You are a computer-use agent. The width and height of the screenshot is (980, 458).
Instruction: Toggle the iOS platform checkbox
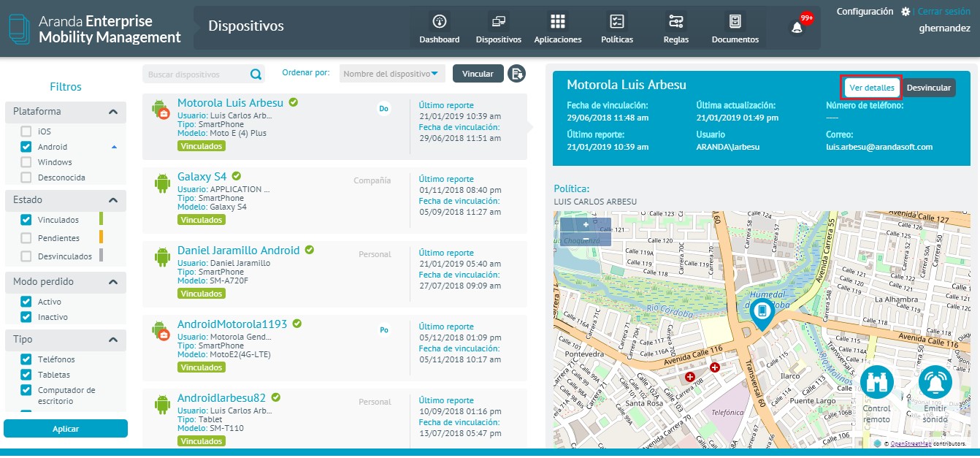pyautogui.click(x=26, y=131)
